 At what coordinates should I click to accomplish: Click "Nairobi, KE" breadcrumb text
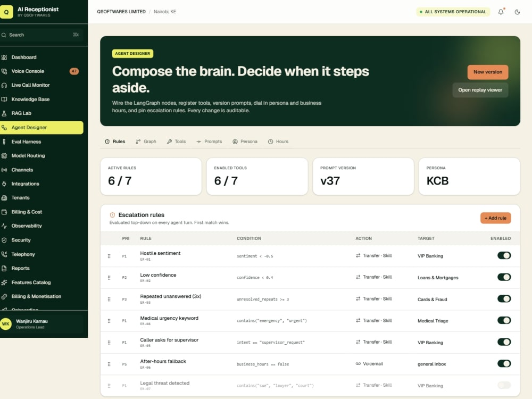(165, 12)
